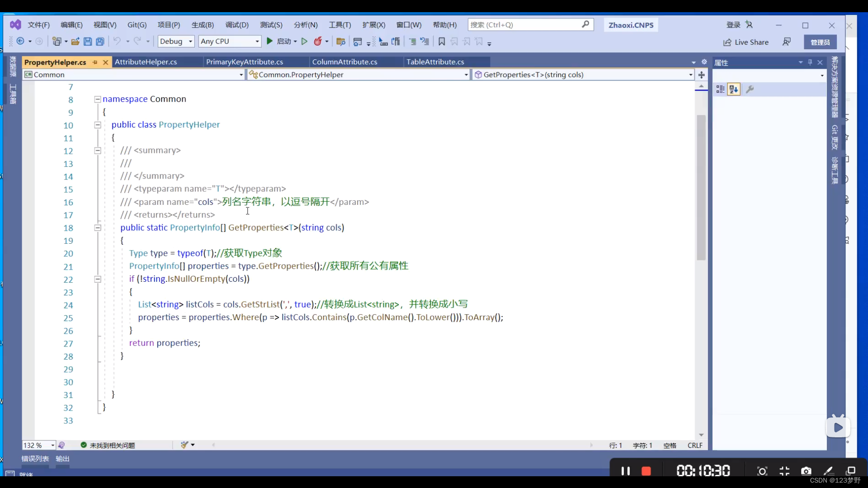
Task: Click the 登录 sign-in link
Action: point(733,25)
